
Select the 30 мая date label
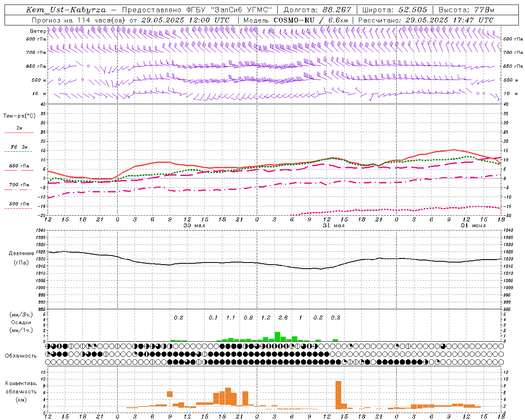click(x=194, y=226)
